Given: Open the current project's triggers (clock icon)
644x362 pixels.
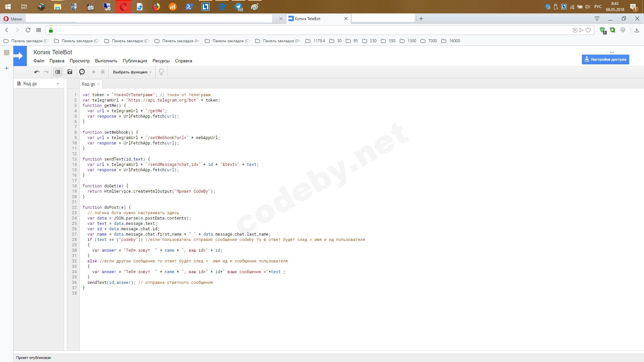Looking at the screenshot, I should (82, 72).
